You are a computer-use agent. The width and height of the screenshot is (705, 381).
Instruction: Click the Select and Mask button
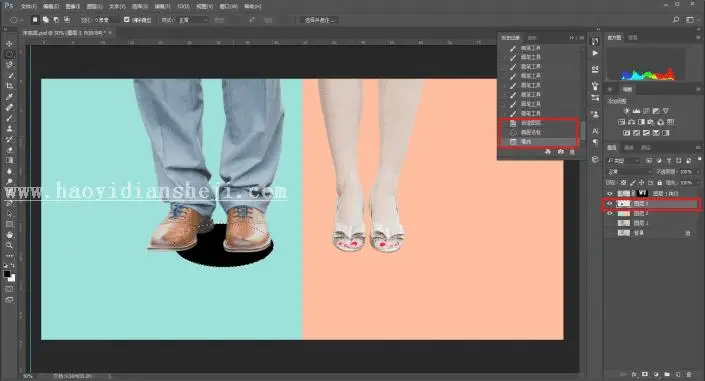(319, 20)
